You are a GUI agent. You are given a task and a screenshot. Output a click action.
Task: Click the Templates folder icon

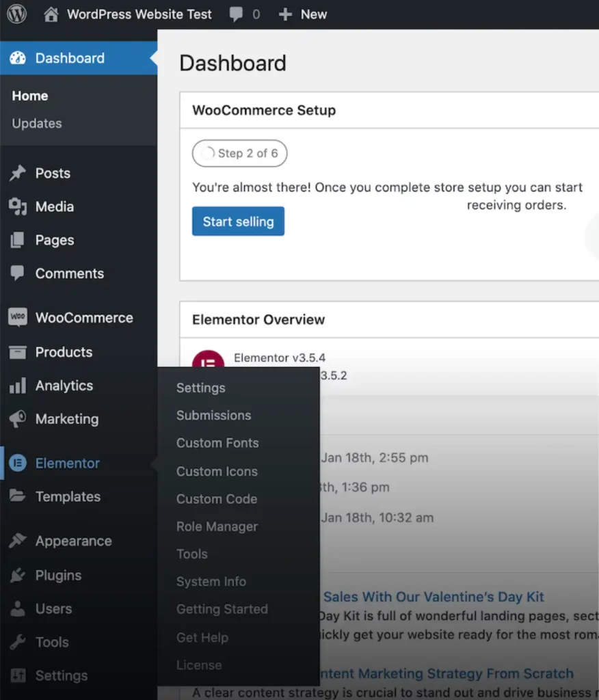pyautogui.click(x=17, y=496)
